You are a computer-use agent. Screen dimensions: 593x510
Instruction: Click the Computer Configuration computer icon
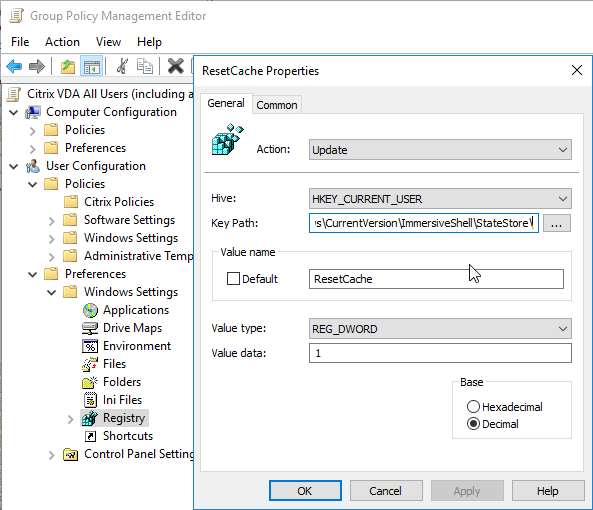coord(33,112)
